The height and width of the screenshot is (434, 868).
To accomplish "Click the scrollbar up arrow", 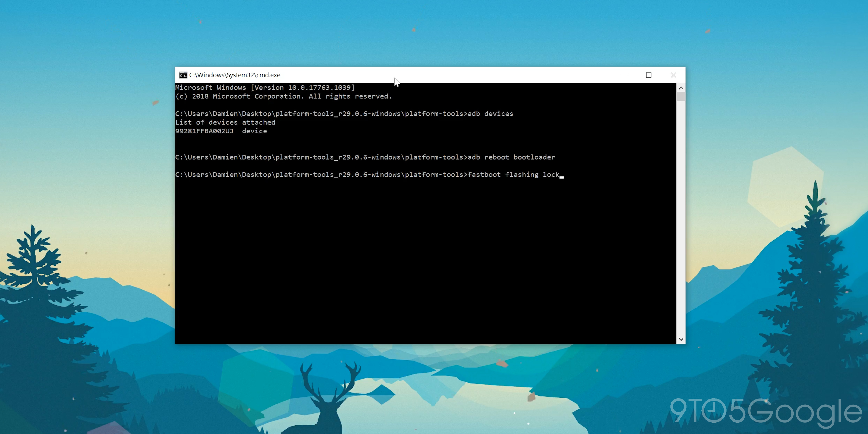I will [x=681, y=88].
